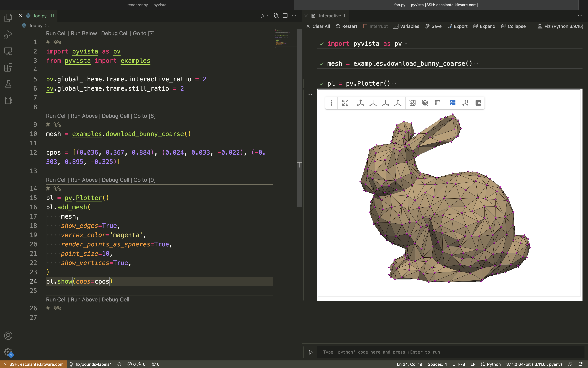Change the Spaces: 4 indentation setting
Viewport: 588px width, 368px height.
point(437,364)
